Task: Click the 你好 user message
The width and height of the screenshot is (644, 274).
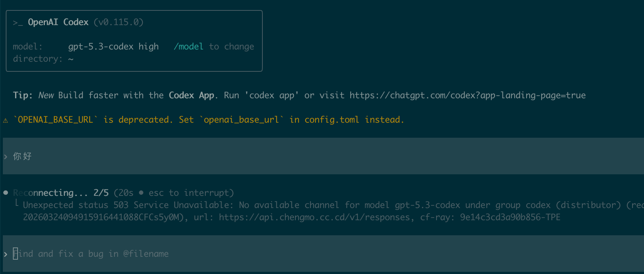Action: pyautogui.click(x=22, y=156)
